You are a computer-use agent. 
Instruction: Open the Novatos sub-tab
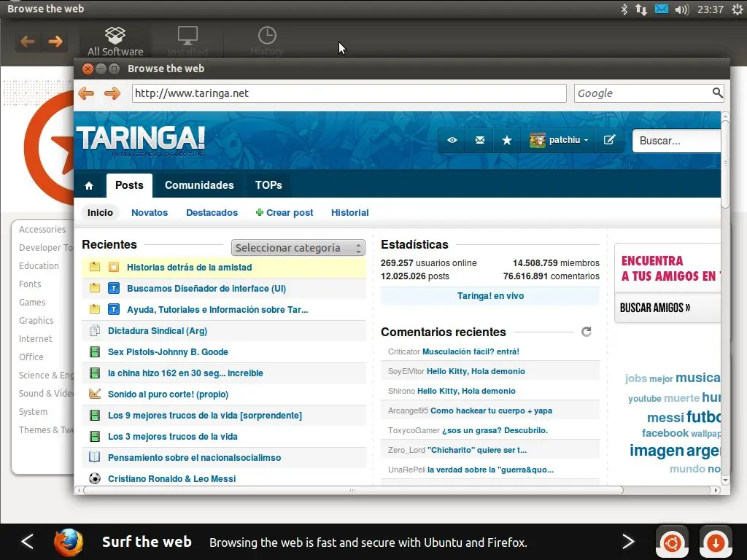coord(150,212)
